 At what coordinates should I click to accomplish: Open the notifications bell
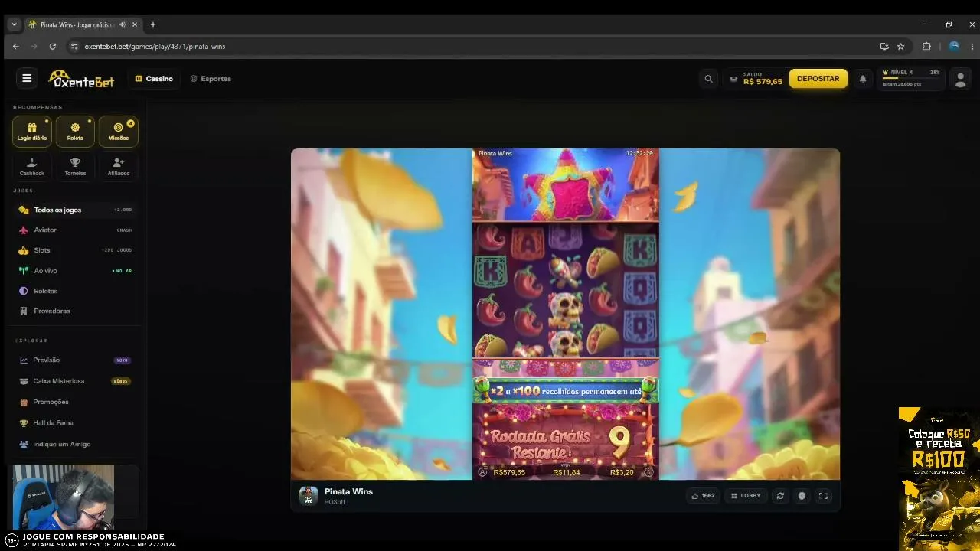pos(863,79)
